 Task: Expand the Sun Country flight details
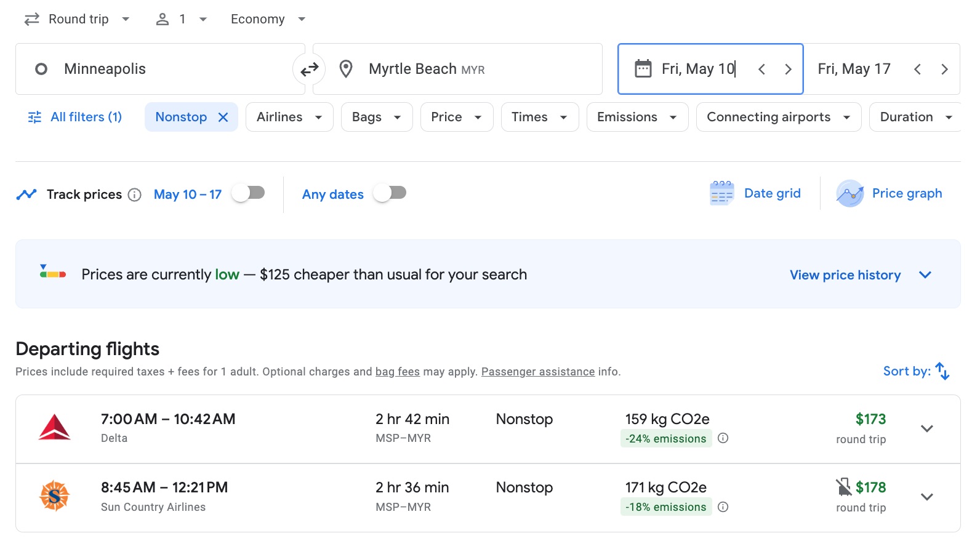[x=927, y=497]
